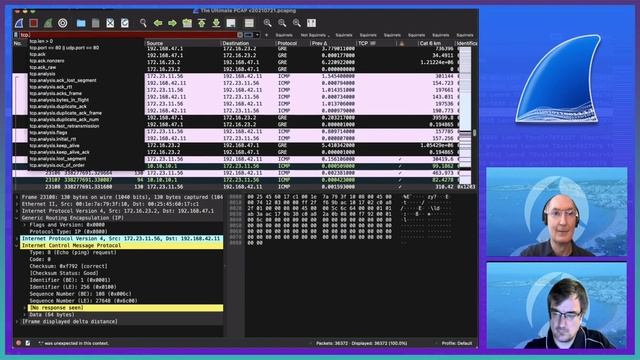Zoom out on packet list text

[x=282, y=23]
